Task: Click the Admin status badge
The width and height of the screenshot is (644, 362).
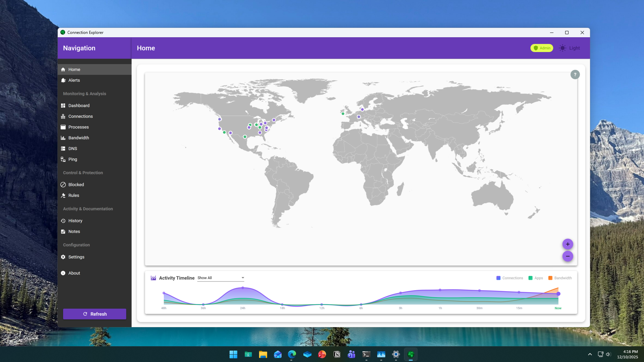Action: pyautogui.click(x=542, y=48)
